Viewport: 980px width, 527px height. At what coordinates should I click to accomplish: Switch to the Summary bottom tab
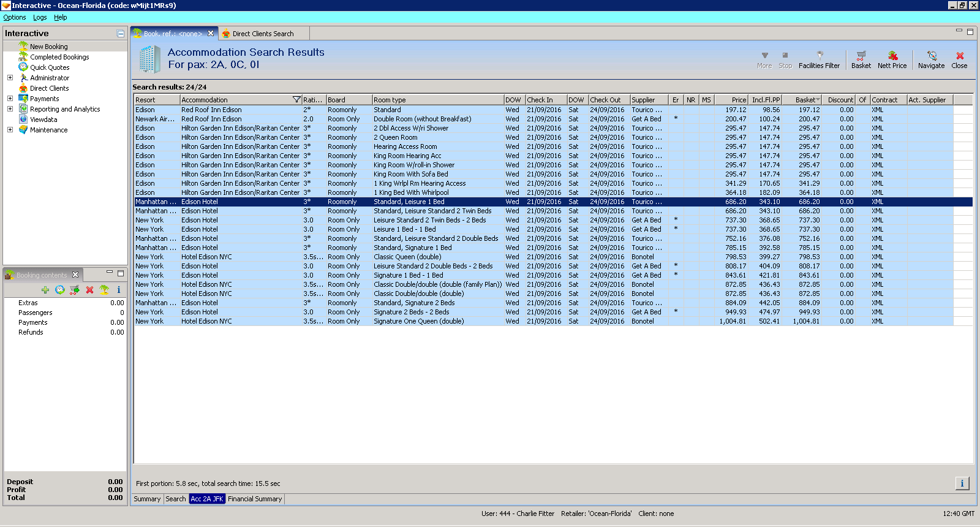[147, 499]
